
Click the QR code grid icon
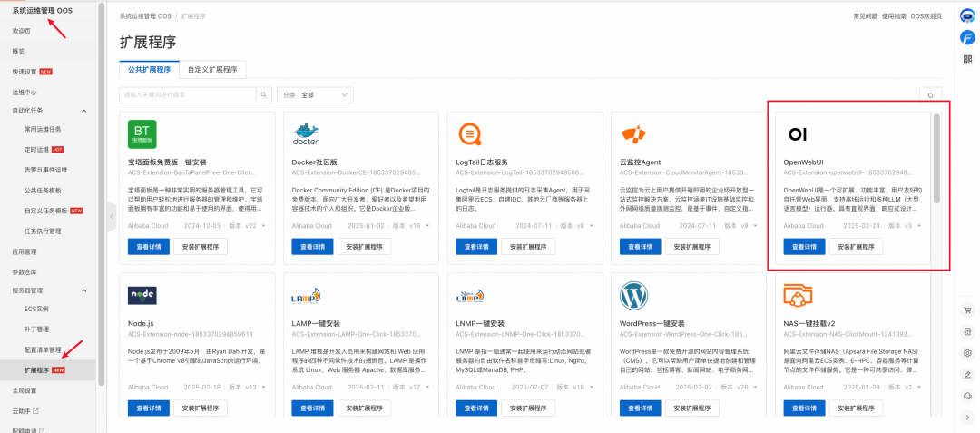(x=967, y=59)
